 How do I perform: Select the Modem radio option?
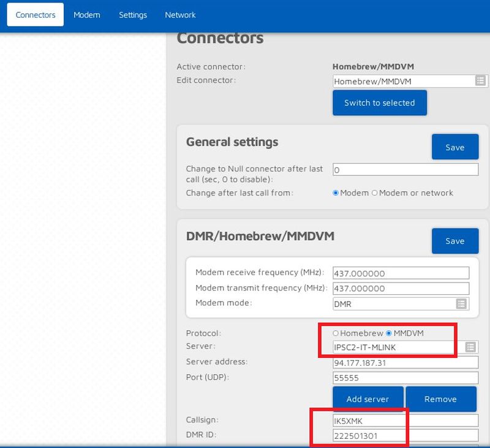[336, 193]
